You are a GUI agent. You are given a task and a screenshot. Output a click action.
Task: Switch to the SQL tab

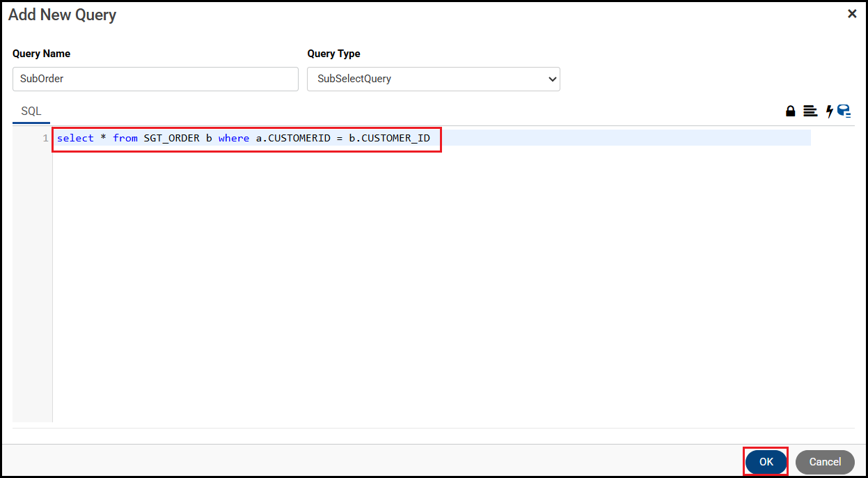[x=31, y=111]
